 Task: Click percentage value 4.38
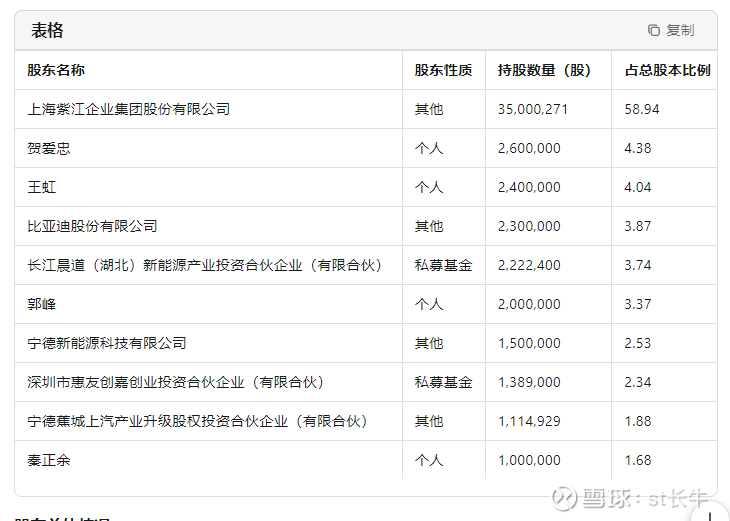638,149
